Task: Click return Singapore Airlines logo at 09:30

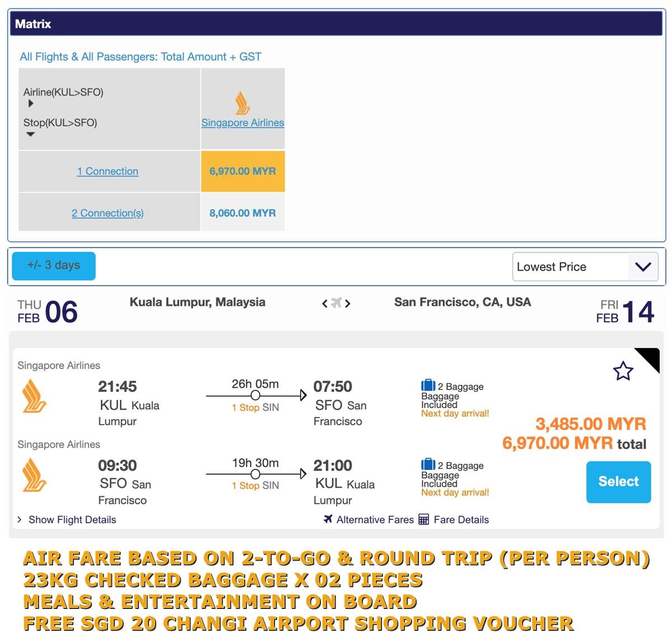Action: [34, 474]
